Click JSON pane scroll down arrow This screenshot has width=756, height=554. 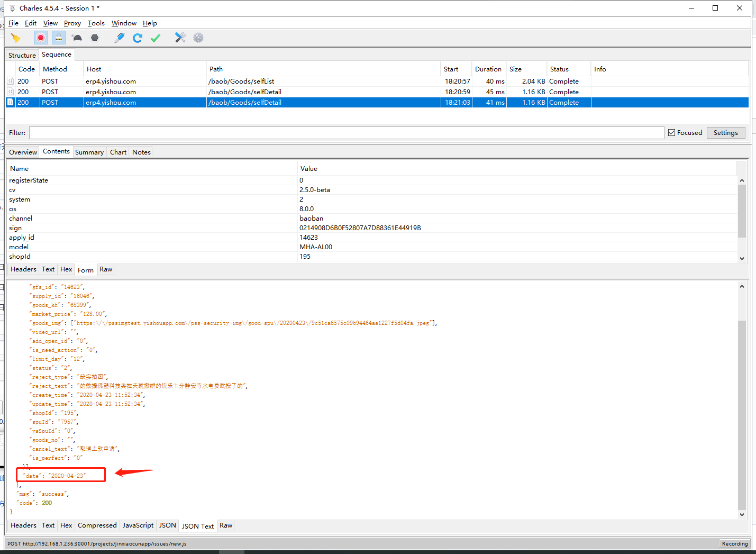[742, 514]
